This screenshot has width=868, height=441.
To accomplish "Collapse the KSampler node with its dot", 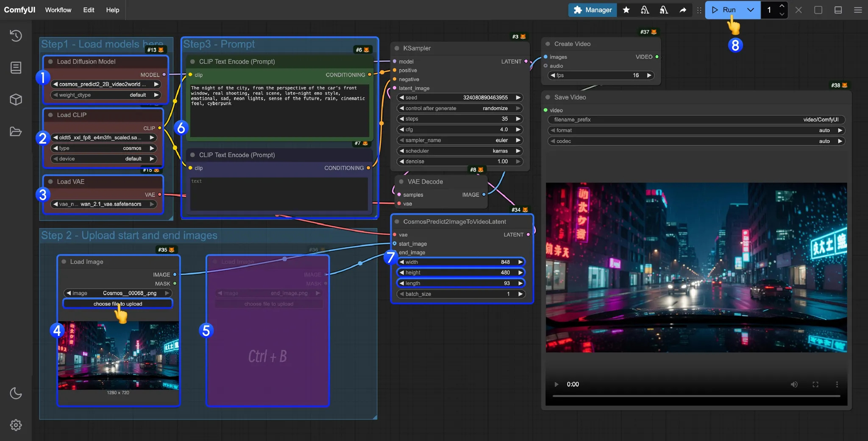I will [397, 48].
